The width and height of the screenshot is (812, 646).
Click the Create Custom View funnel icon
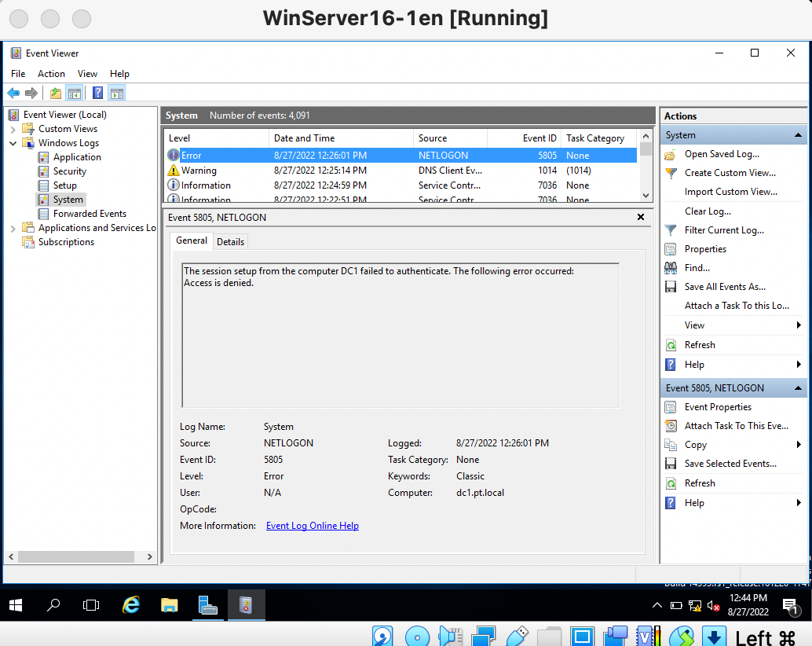671,173
